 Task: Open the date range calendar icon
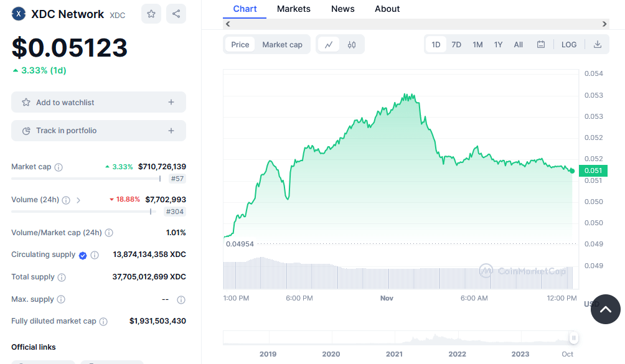pos(540,44)
